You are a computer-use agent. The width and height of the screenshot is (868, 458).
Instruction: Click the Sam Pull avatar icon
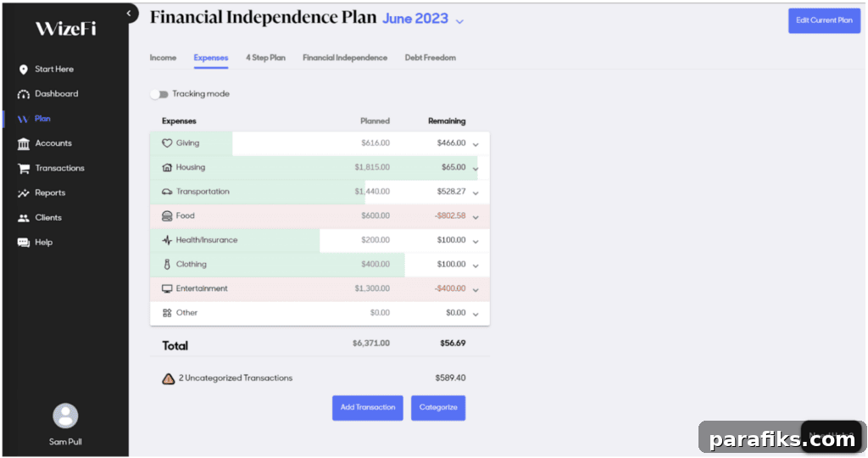coord(65,416)
